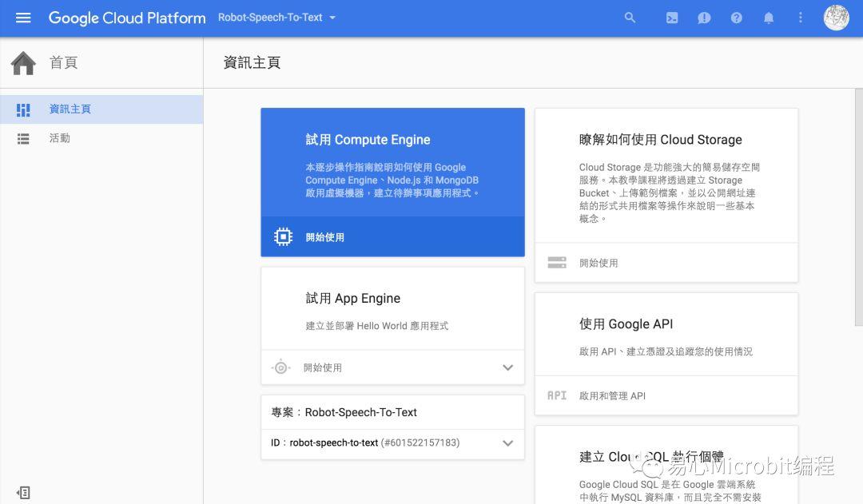Click the activity list icon
Image resolution: width=863 pixels, height=504 pixels.
pyautogui.click(x=23, y=139)
